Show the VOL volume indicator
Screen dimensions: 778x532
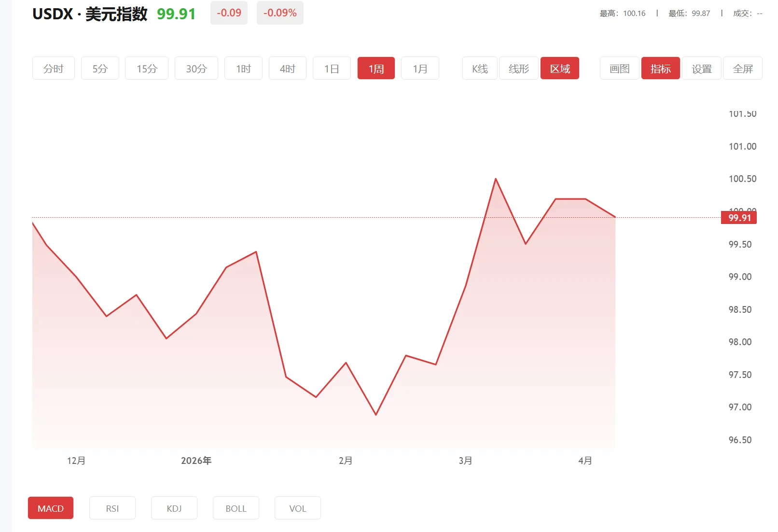pyautogui.click(x=297, y=508)
